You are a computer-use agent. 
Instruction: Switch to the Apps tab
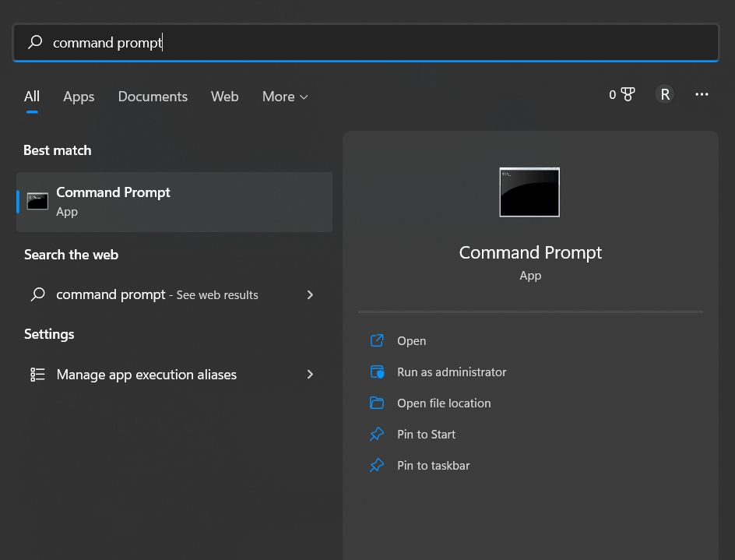pos(79,97)
